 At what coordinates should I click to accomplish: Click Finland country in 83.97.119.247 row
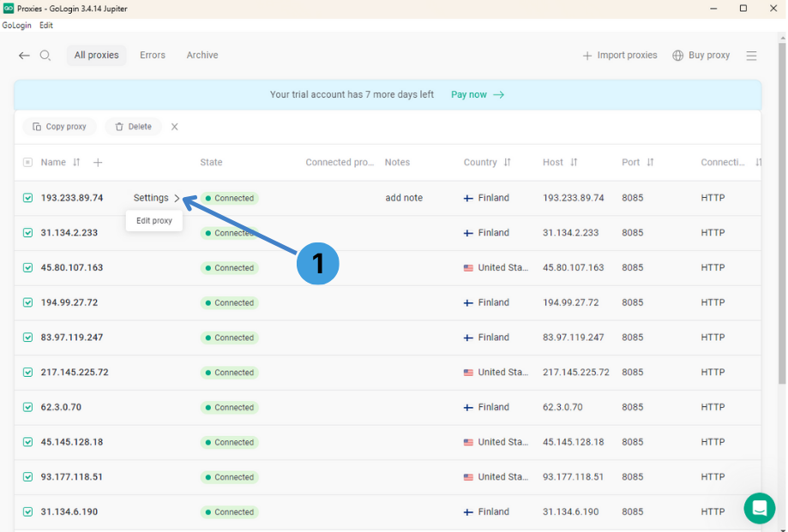(x=494, y=338)
